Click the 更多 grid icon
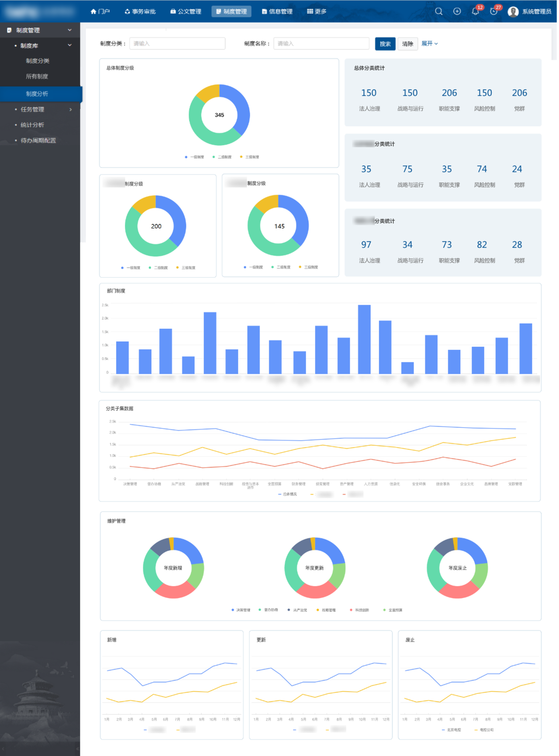This screenshot has width=559, height=756. 310,11
